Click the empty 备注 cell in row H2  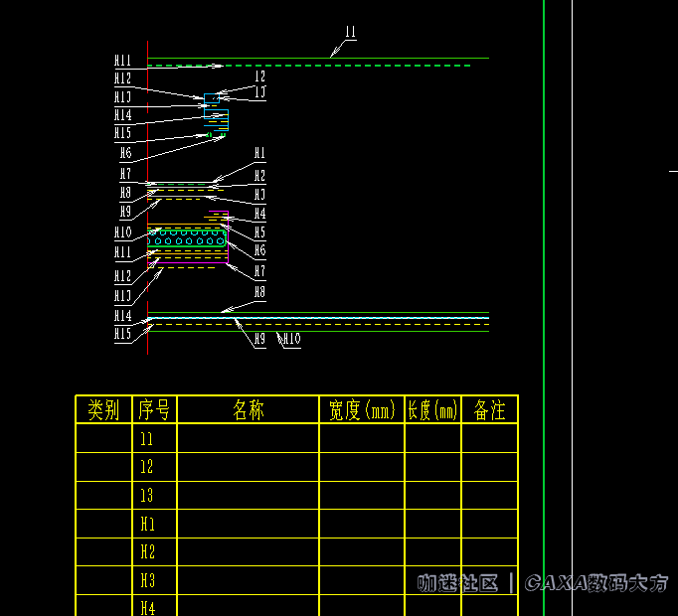489,552
